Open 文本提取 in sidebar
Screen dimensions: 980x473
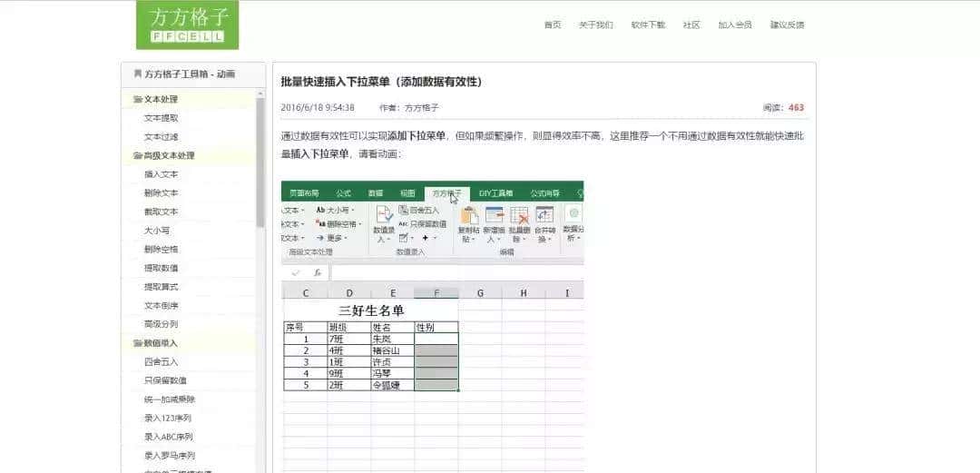[x=162, y=118]
